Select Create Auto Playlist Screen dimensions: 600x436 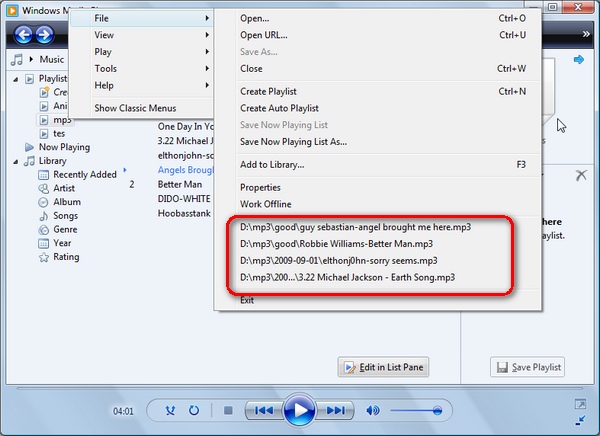tap(378, 108)
